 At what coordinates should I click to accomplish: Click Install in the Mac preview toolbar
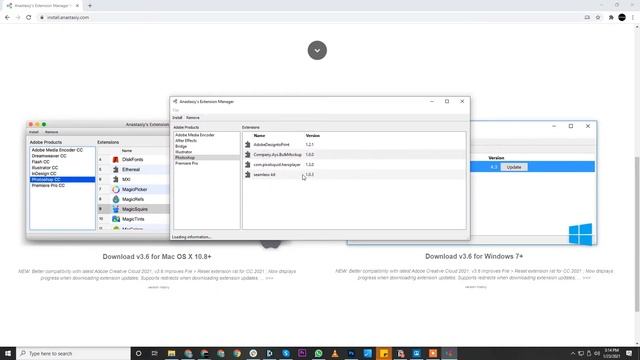tap(33, 132)
